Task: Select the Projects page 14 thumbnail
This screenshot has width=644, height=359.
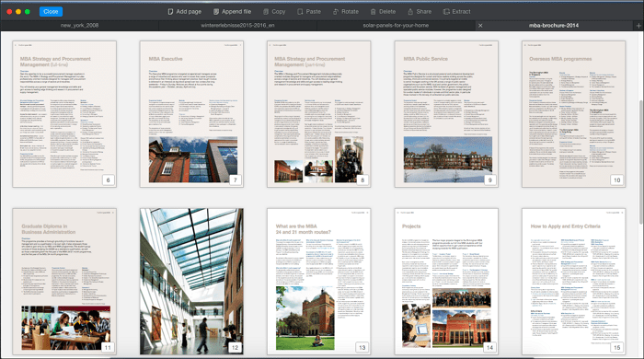Action: (x=446, y=282)
